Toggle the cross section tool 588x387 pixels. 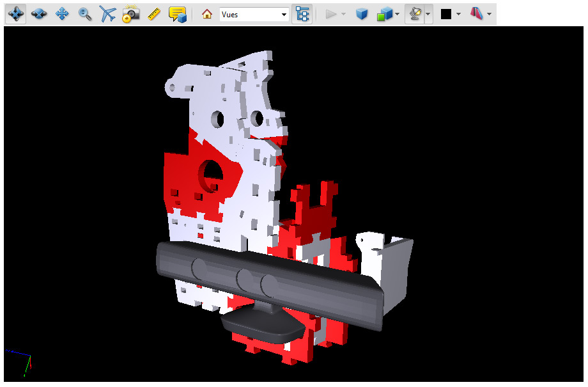click(x=477, y=14)
